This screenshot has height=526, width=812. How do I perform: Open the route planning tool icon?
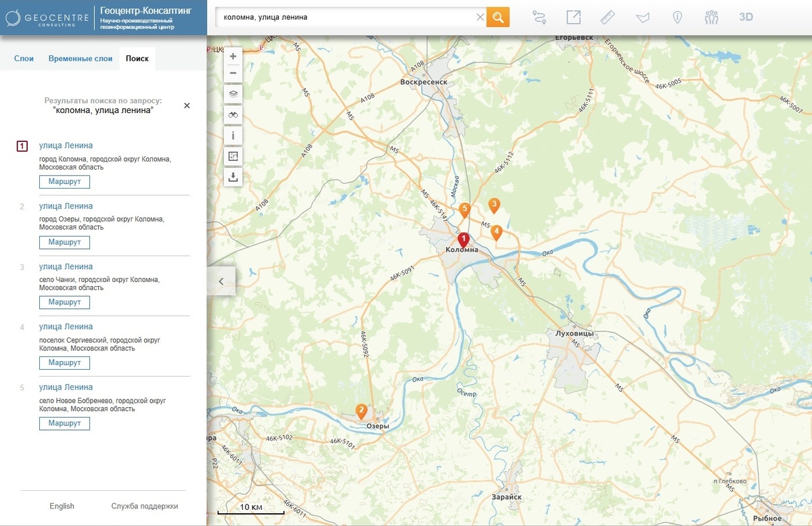(x=539, y=18)
